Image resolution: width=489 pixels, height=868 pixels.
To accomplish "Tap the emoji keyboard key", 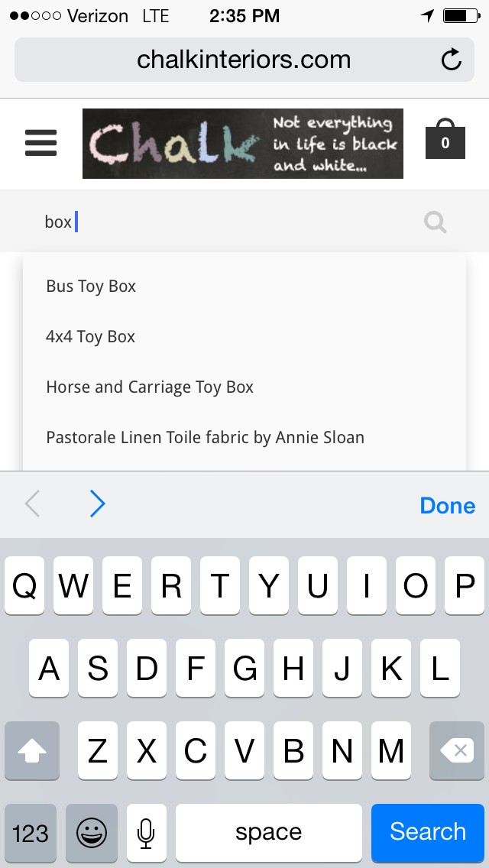I will (92, 831).
